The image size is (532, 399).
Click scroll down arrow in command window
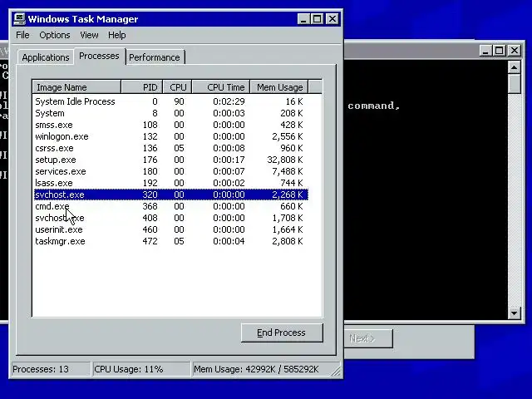515,313
